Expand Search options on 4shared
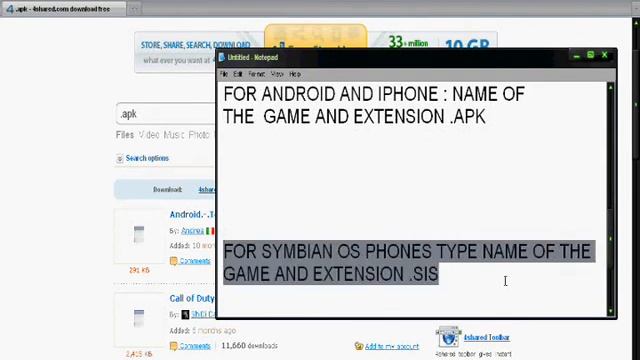 [147, 158]
